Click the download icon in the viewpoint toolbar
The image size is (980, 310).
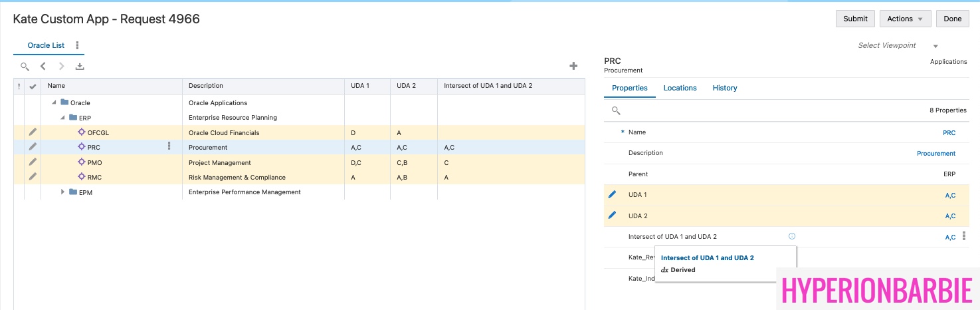click(x=80, y=67)
